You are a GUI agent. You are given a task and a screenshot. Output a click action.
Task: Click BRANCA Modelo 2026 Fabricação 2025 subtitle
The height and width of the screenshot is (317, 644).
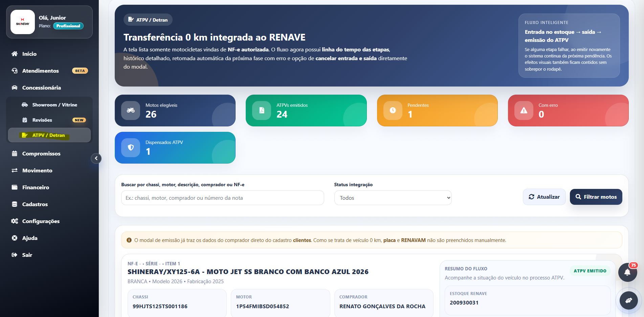pos(176,281)
